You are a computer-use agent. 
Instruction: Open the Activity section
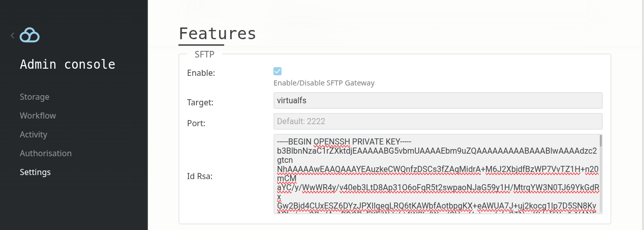[x=34, y=134]
